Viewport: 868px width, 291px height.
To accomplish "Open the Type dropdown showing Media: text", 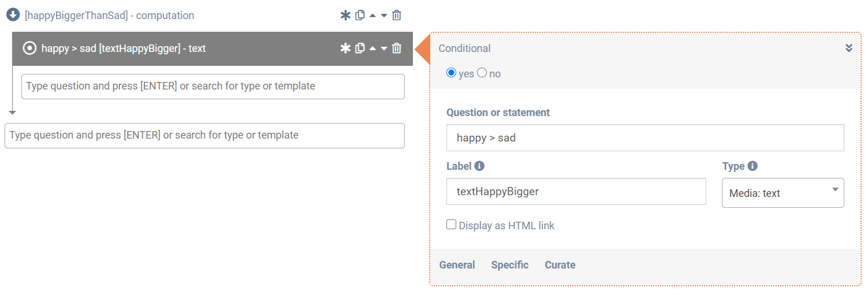I will tap(783, 193).
